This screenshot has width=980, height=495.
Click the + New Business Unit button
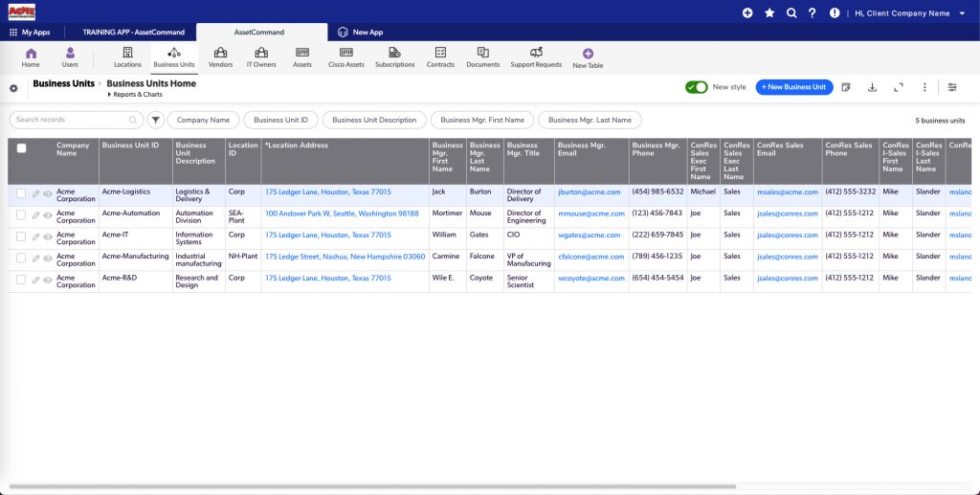(x=794, y=87)
